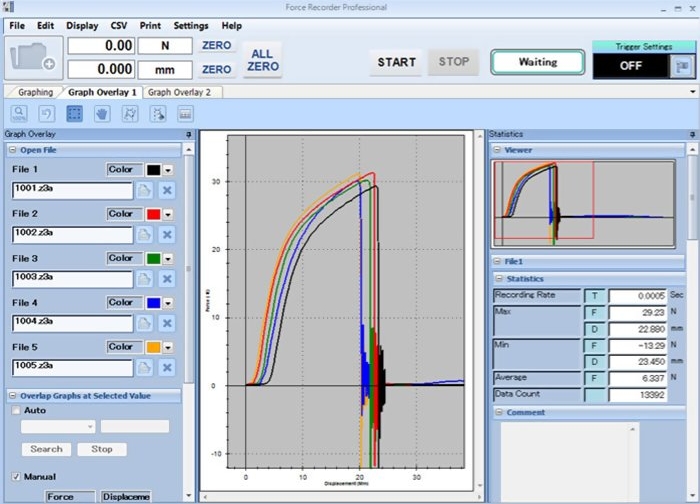Open the Settings menu
700x504 pixels.
click(191, 25)
